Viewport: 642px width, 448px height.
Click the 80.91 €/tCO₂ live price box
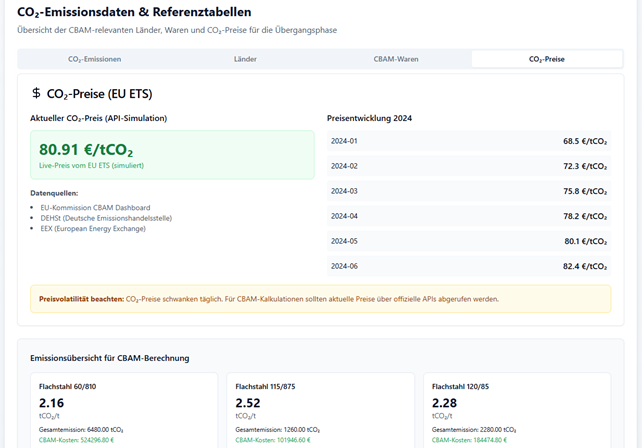(x=172, y=155)
